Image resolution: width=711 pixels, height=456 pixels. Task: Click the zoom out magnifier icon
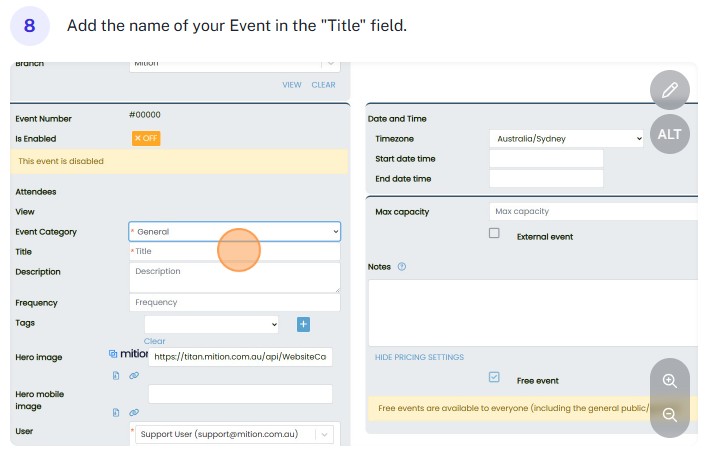coord(670,415)
